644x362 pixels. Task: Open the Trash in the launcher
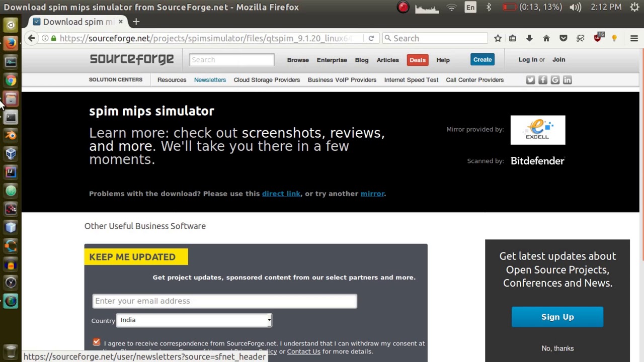11,351
